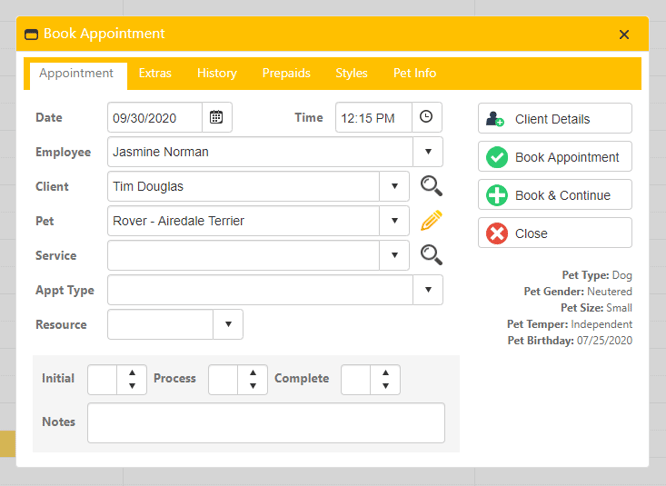666x486 pixels.
Task: Open the date picker calendar icon
Action: [217, 117]
